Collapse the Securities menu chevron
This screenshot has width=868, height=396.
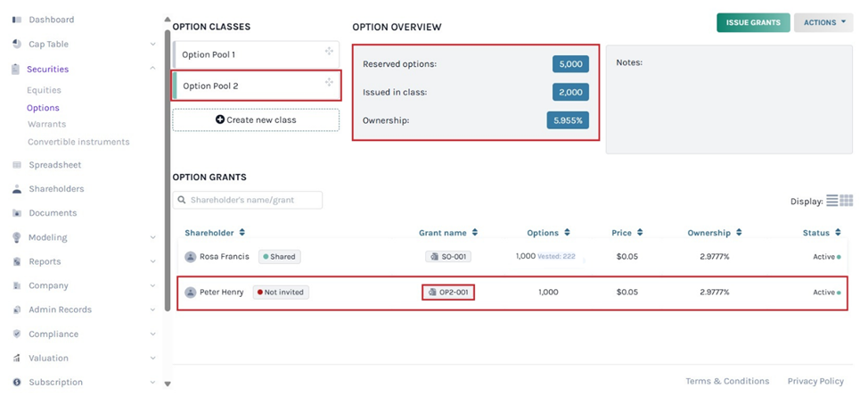152,69
